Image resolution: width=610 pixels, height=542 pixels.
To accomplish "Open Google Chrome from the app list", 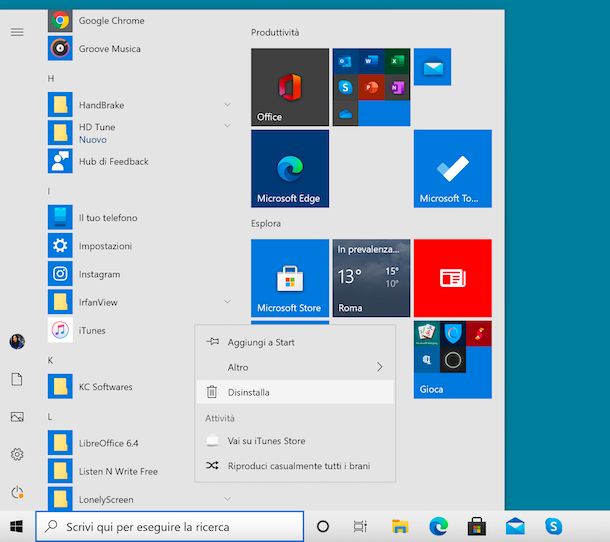I will coord(140,21).
